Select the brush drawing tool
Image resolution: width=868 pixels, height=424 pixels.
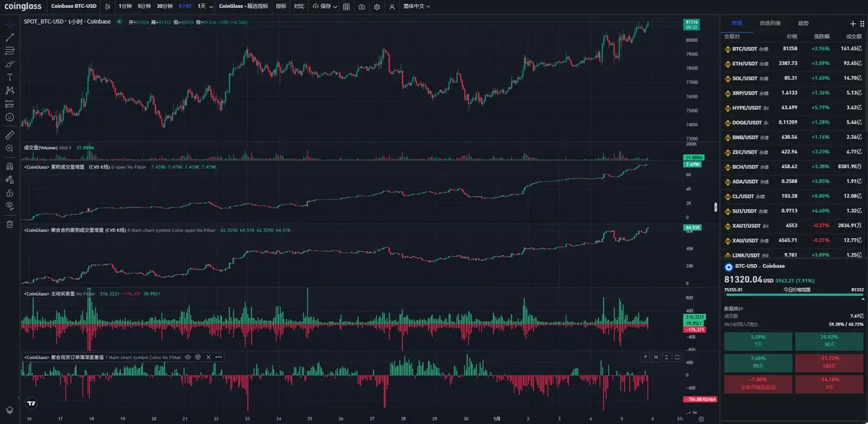click(x=10, y=64)
